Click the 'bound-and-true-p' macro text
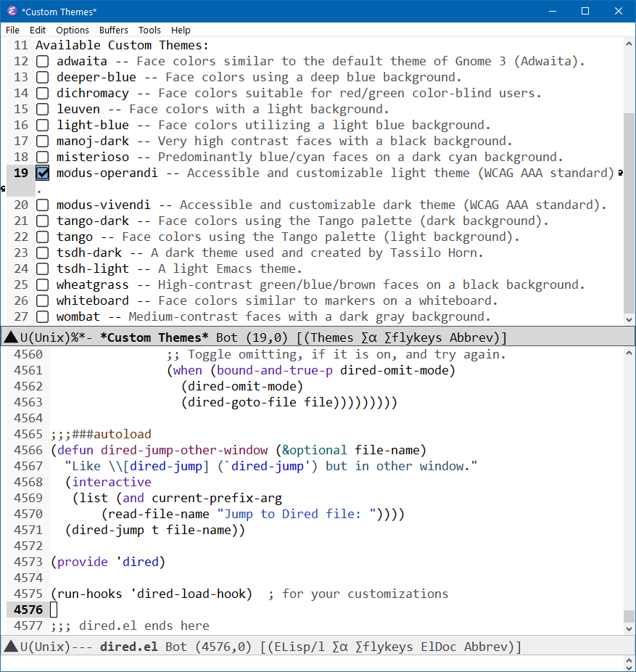Screen dimensions: 636x672 coord(275,370)
